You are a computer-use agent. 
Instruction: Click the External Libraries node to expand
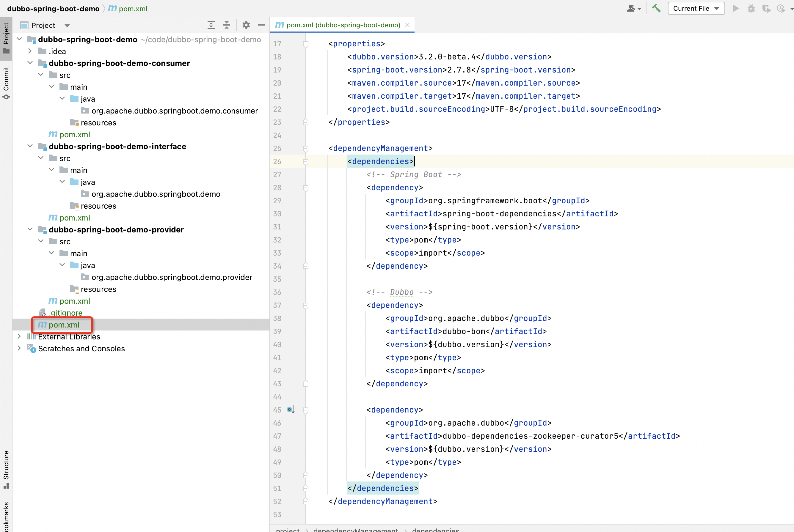[x=69, y=337]
